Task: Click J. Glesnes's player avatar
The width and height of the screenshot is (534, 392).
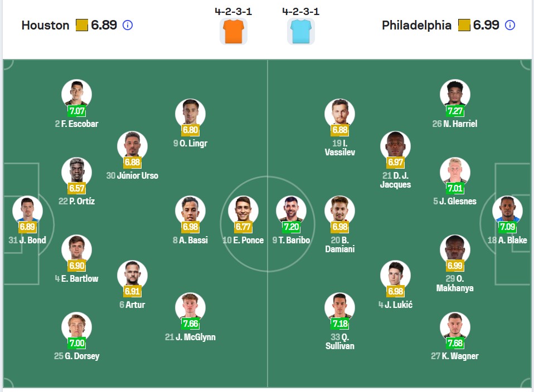Action: (455, 172)
